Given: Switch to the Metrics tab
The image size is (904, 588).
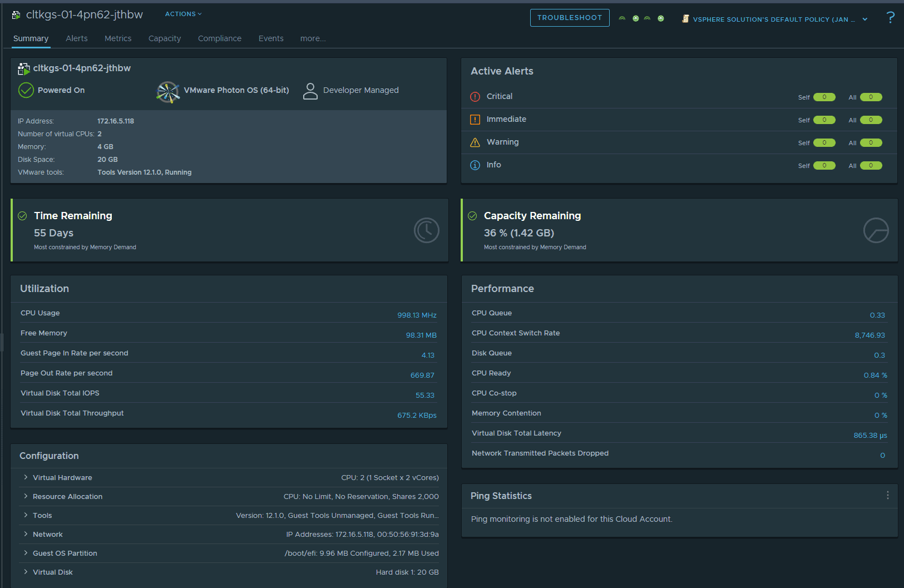Looking at the screenshot, I should (118, 38).
